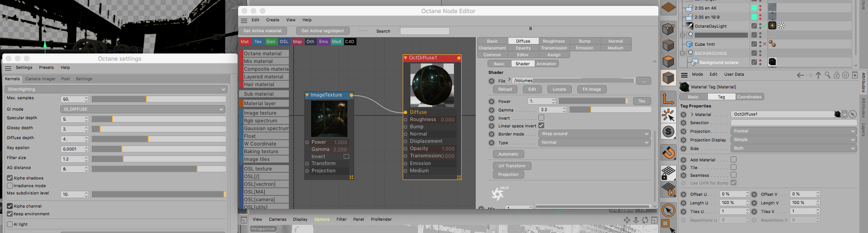This screenshot has width=868, height=233.
Task: Click the locked workplane grid icon
Action: [668, 172]
